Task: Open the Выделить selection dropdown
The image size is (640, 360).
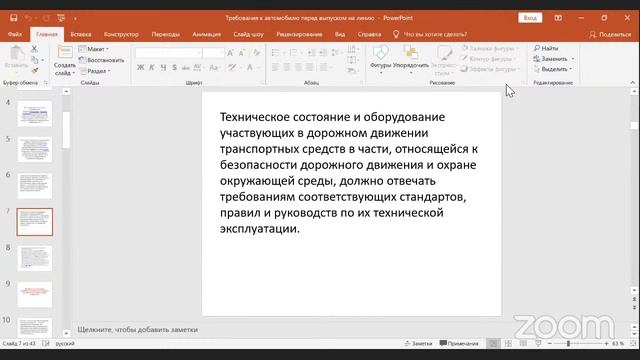Action: pos(553,69)
